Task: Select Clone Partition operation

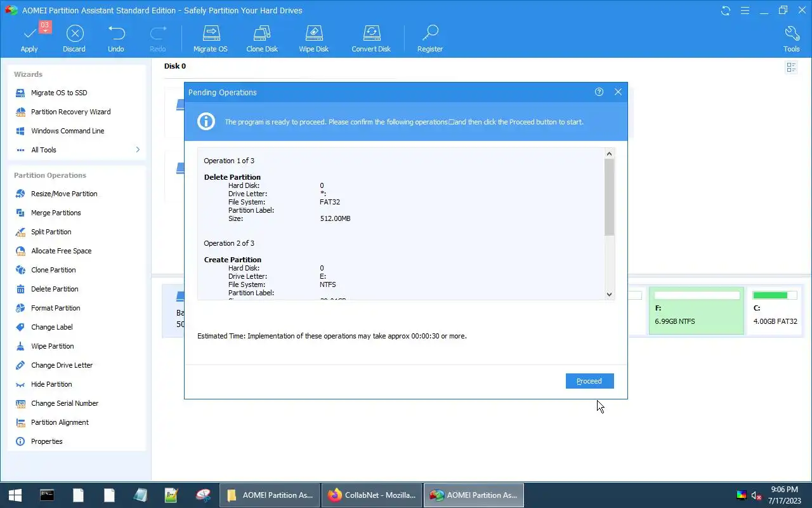Action: pyautogui.click(x=53, y=270)
